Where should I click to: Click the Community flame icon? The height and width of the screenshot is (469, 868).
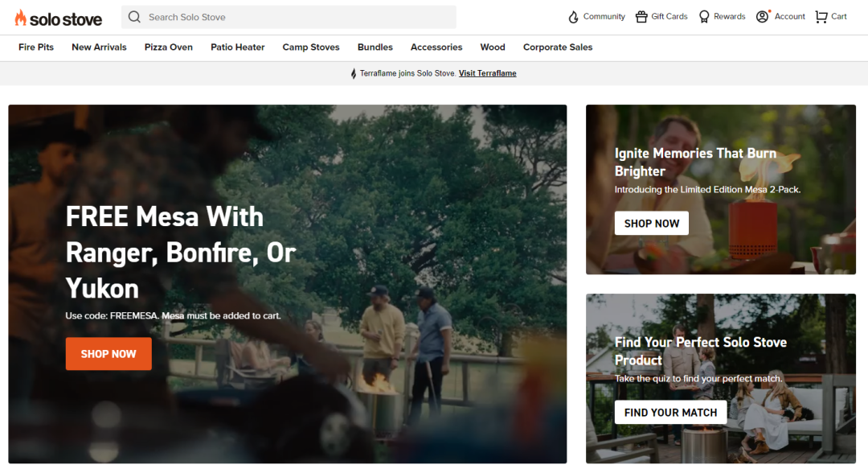point(573,17)
